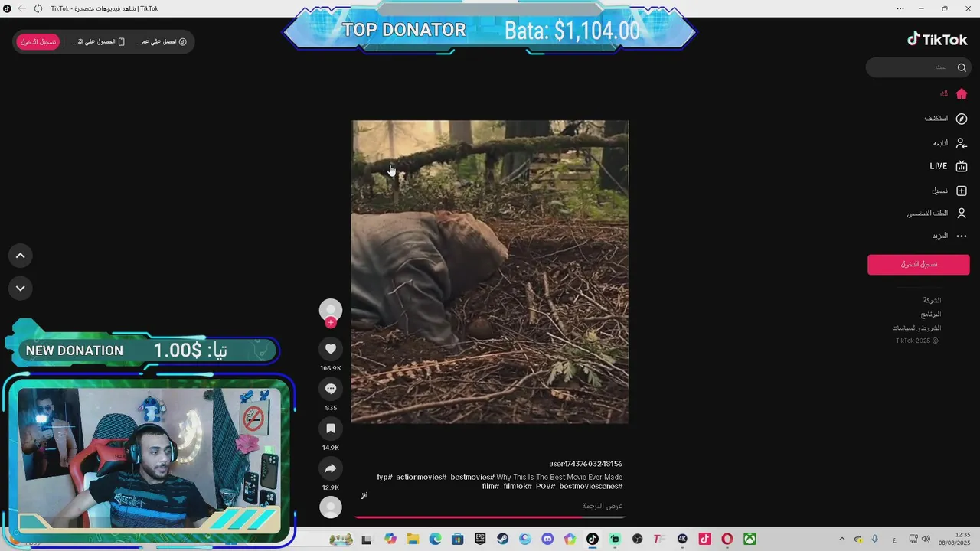Open the Following people icon
This screenshot has height=551, width=980.
coord(962,143)
